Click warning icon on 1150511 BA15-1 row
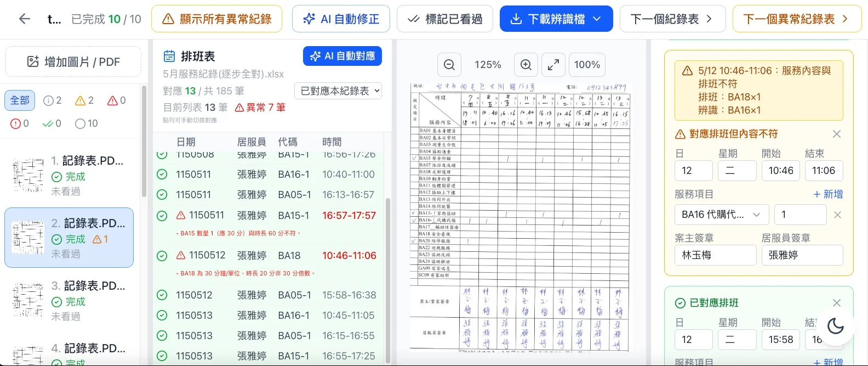 pos(181,215)
